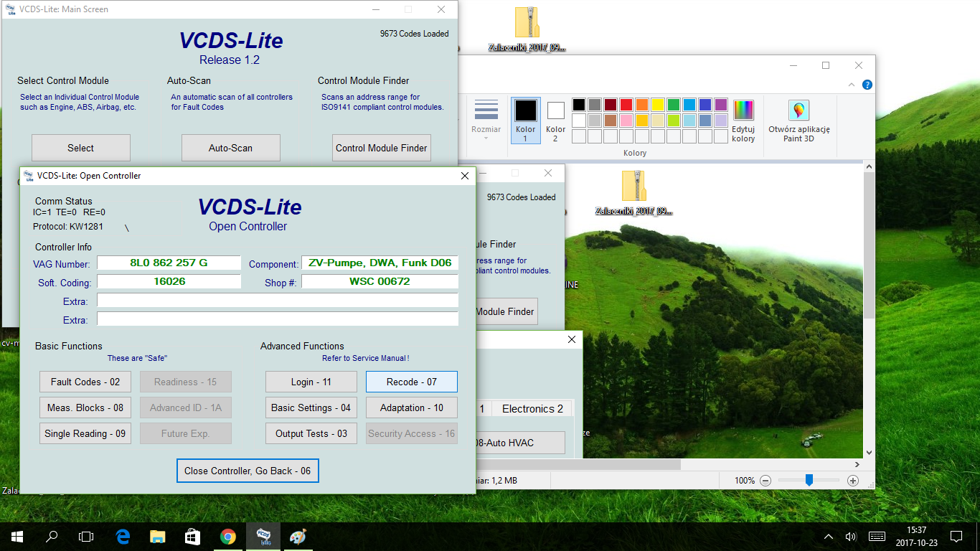Click Close Controller, Go Back - 06
The height and width of the screenshot is (551, 980).
248,471
